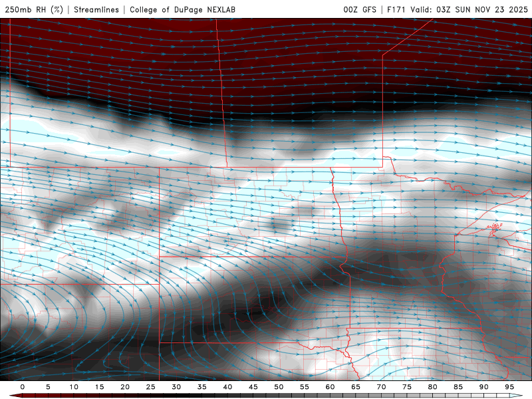Click the "55" colorbar scale label
Screen dimensions: 532x399
point(305,387)
